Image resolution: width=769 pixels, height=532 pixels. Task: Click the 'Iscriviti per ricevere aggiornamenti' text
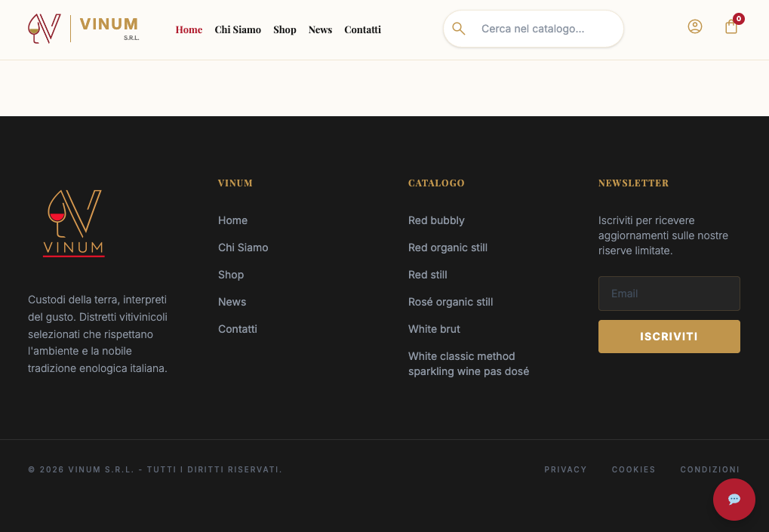663,235
